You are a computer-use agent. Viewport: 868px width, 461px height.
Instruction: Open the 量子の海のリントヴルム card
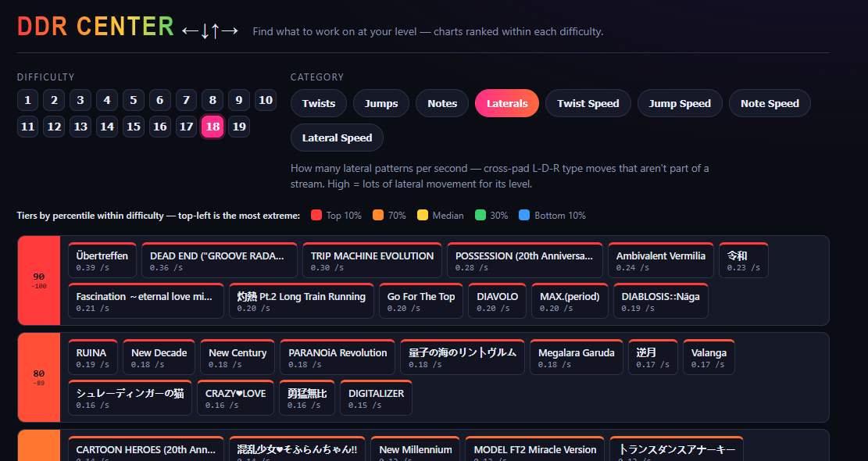pos(463,357)
